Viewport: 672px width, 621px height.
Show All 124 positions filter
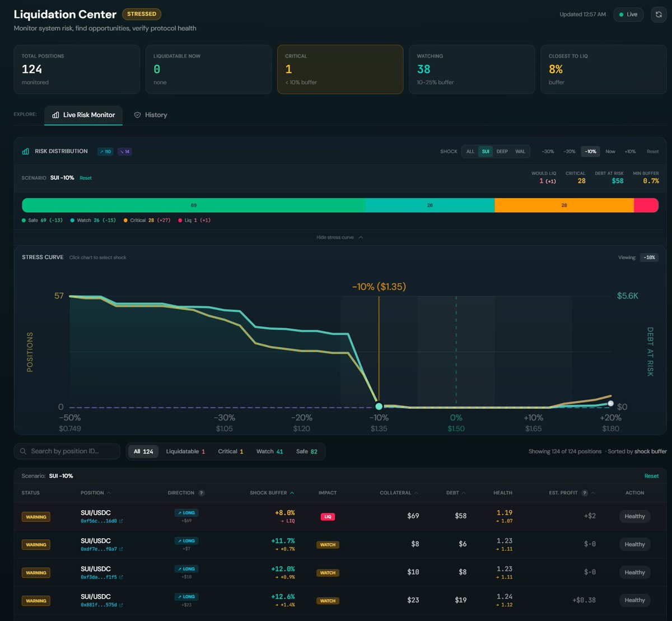[143, 451]
